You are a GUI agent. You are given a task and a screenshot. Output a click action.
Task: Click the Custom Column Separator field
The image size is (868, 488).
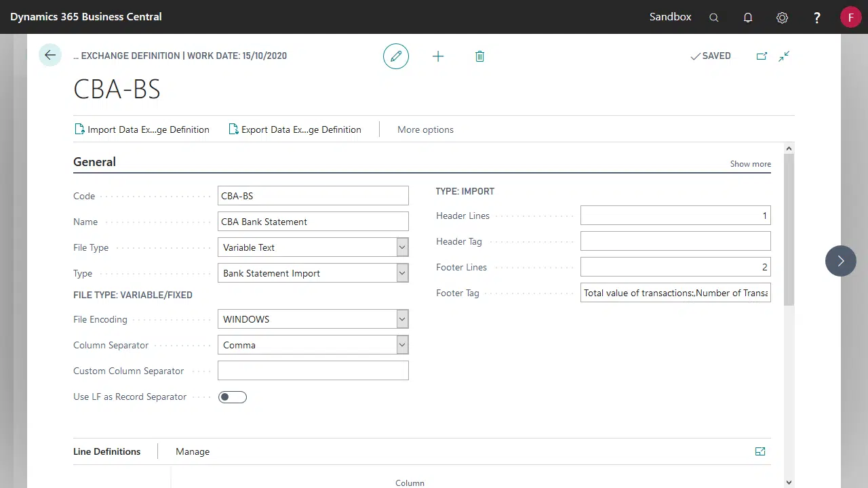pos(313,371)
